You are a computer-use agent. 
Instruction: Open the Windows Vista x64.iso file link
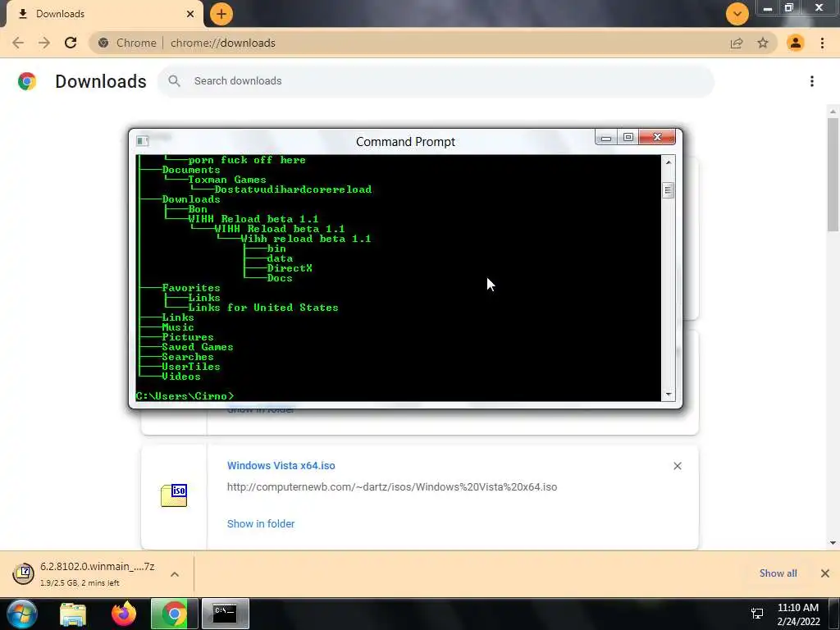click(281, 466)
